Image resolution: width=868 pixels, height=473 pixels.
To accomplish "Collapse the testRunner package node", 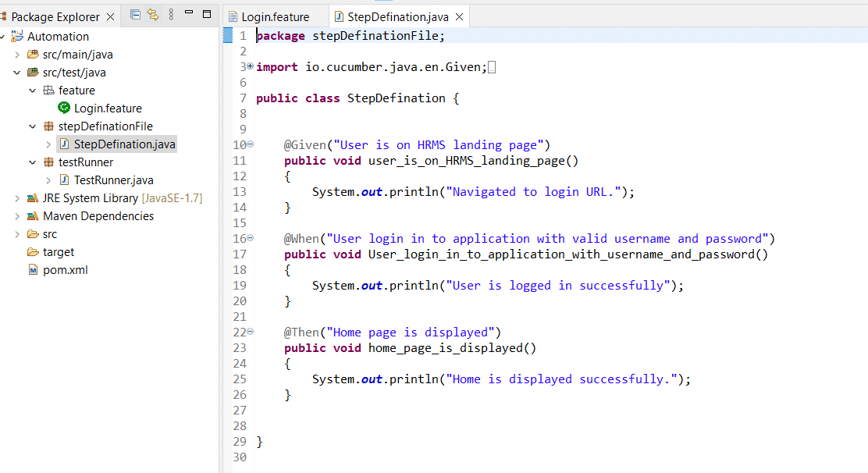I will coord(33,162).
